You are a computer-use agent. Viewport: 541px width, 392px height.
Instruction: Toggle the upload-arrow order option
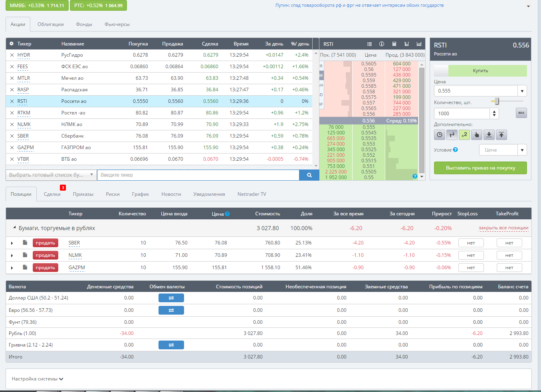click(501, 135)
